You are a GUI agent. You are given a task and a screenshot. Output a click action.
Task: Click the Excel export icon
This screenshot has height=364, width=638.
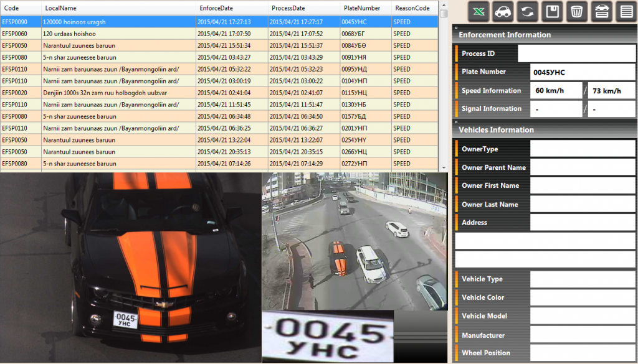pyautogui.click(x=478, y=11)
